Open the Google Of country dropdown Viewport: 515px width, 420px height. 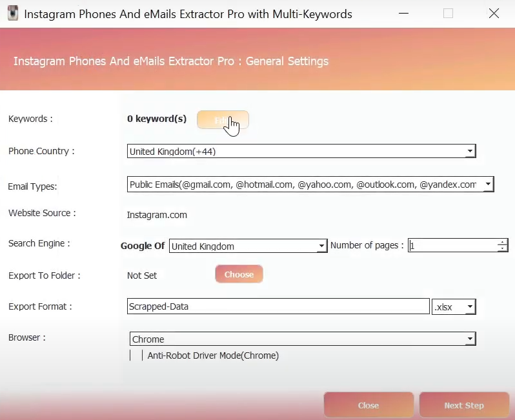click(321, 246)
